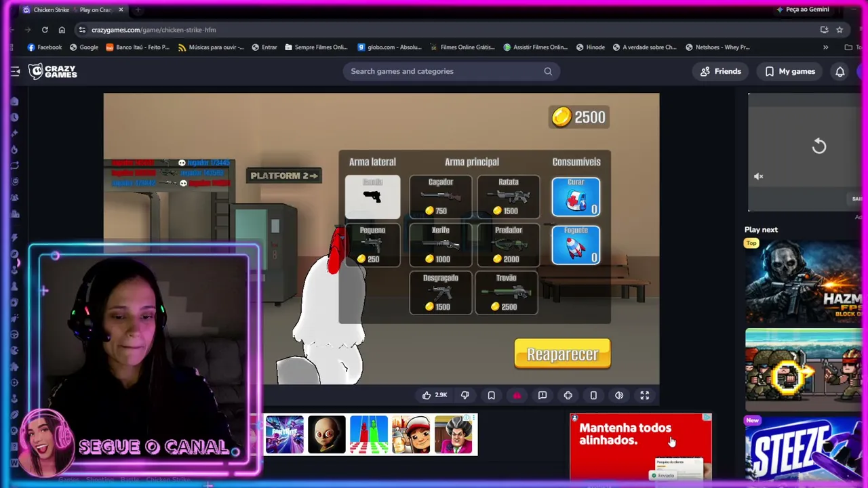Buy the Desgraçado gun for 1500

[x=441, y=293]
